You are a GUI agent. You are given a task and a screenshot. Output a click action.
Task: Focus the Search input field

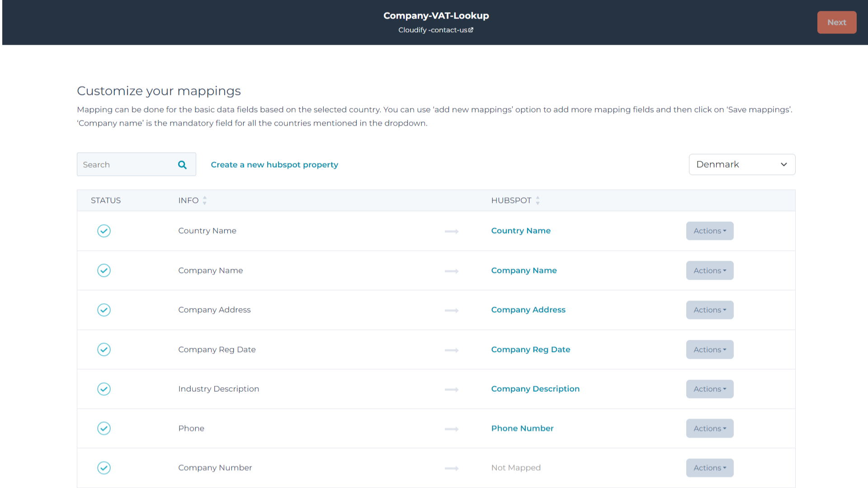127,165
